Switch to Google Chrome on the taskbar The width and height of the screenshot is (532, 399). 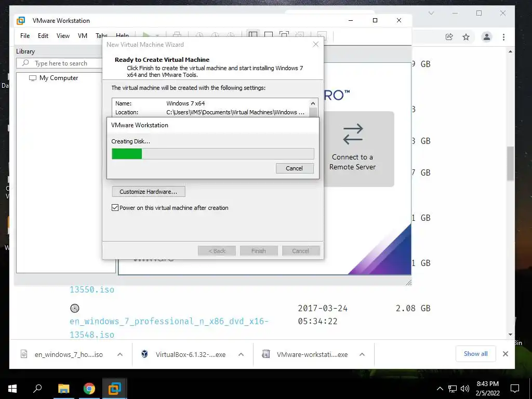point(89,389)
